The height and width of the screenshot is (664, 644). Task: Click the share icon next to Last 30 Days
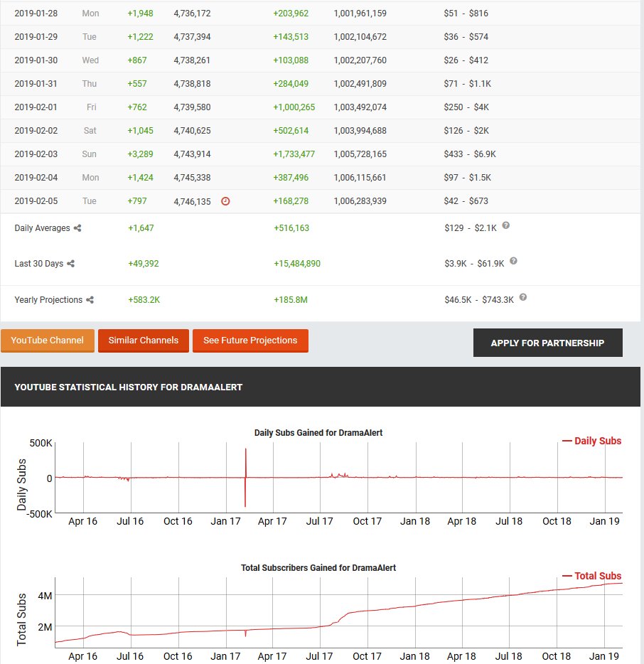[70, 264]
